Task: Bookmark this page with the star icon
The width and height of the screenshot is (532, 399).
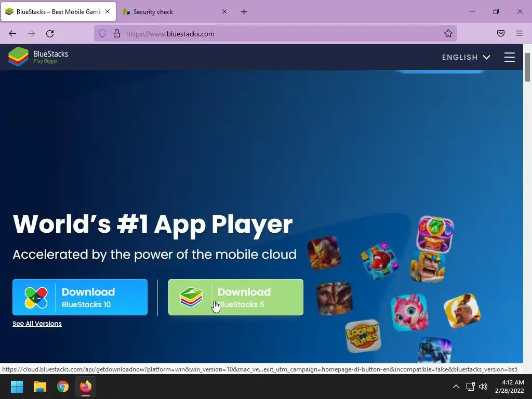Action: tap(448, 33)
